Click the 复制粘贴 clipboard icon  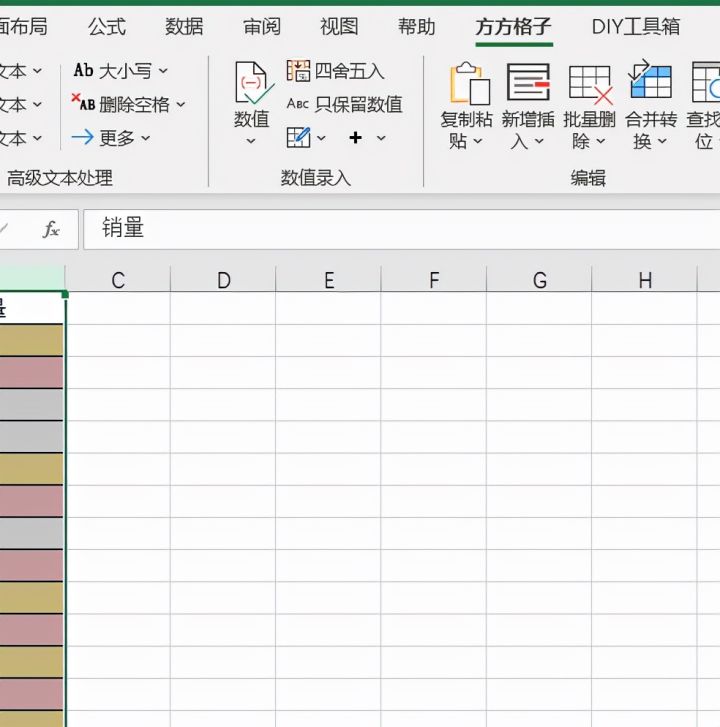tap(469, 83)
